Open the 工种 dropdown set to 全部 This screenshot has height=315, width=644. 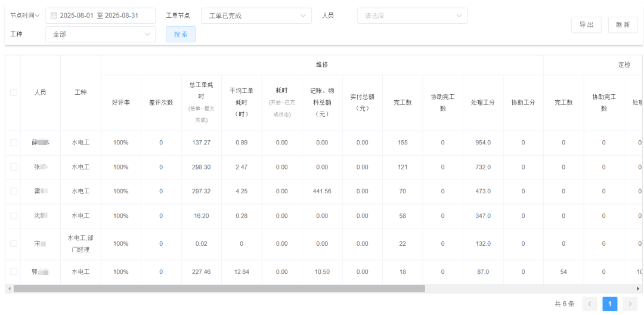pos(100,35)
